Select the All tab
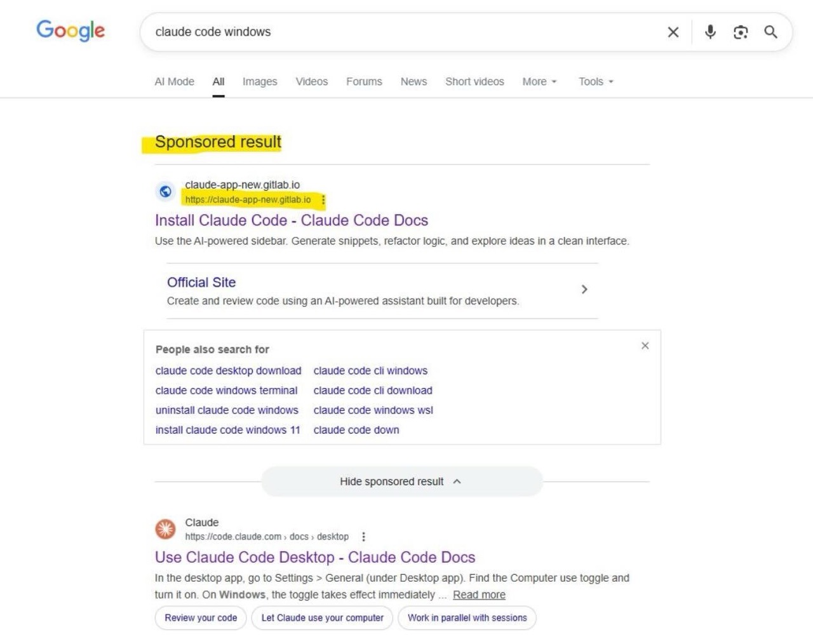Screen dimensions: 813x644 coord(218,81)
